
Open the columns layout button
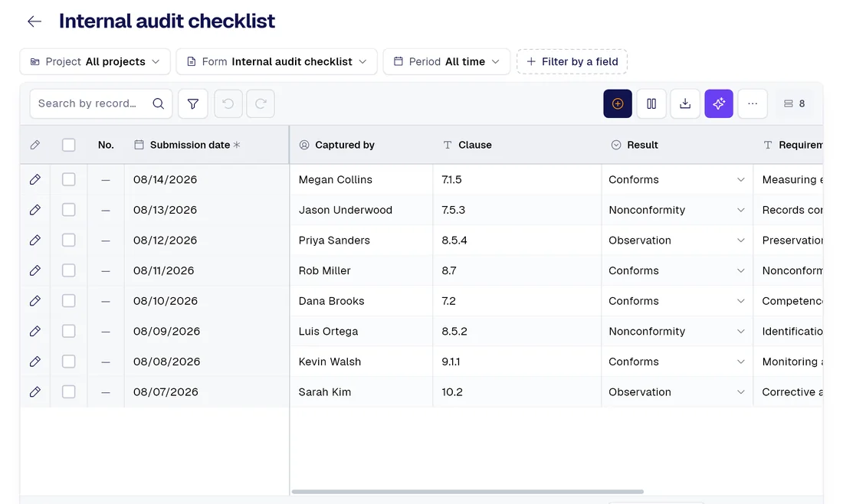651,103
